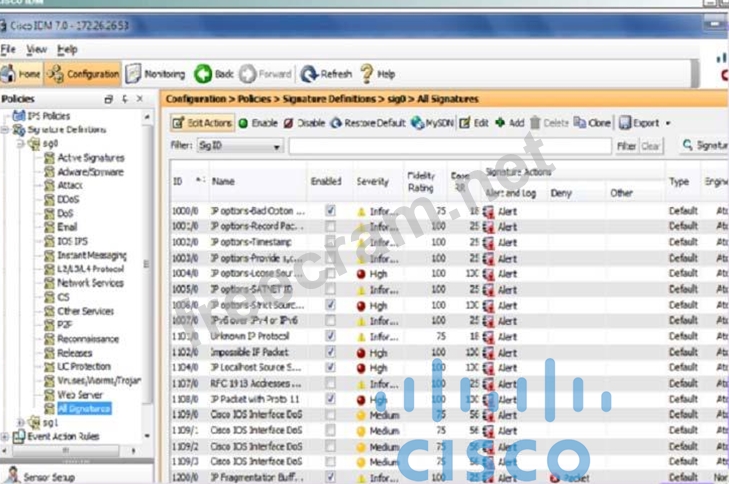
Task: Open the Export dropdown arrow
Action: click(668, 123)
